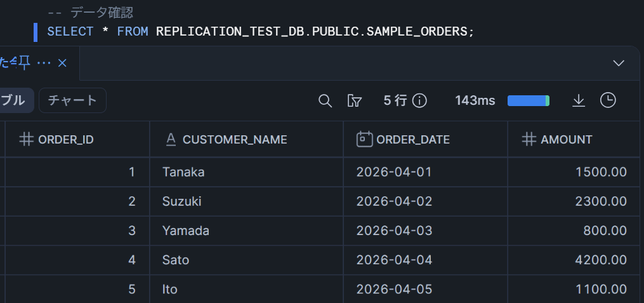644x303 pixels.
Task: Click the search results magnifier icon
Action: 325,101
